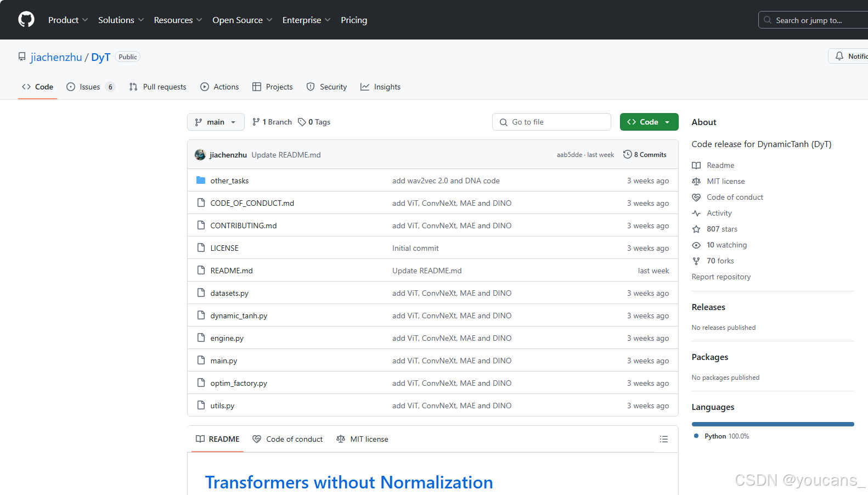Click the file icon next to utils.py
This screenshot has height=495, width=868.
[x=201, y=405]
